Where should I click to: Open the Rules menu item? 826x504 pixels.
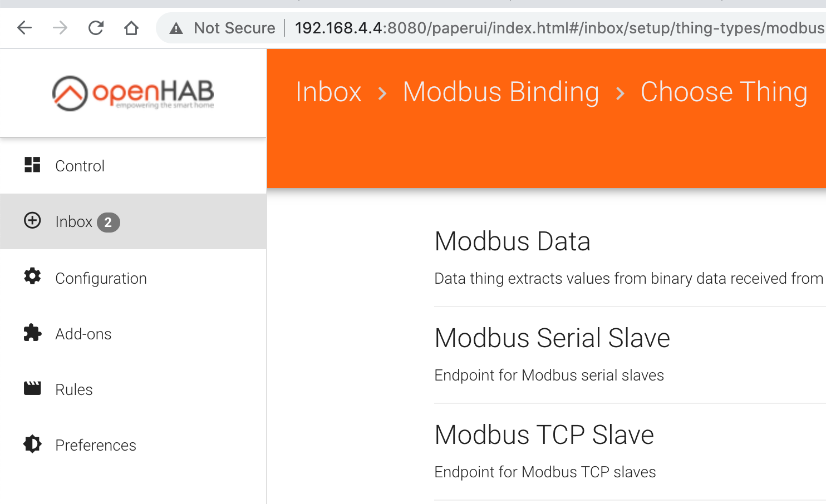coord(74,389)
